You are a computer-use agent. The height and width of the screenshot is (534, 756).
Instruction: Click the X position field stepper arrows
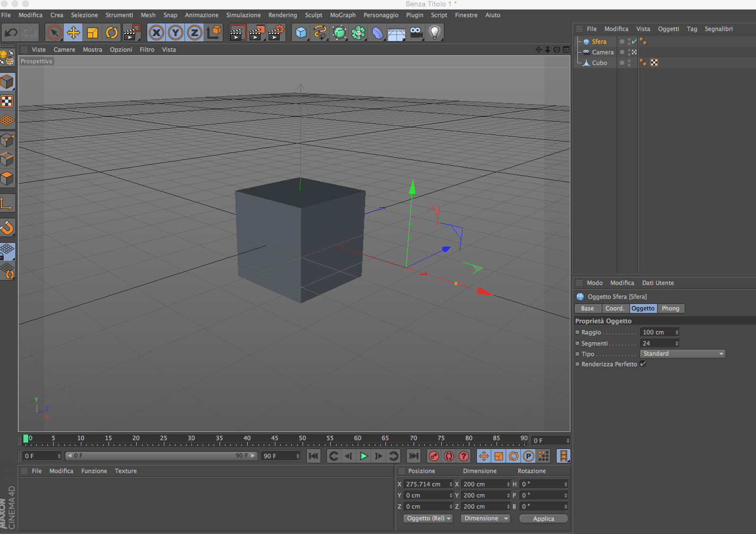coord(451,485)
